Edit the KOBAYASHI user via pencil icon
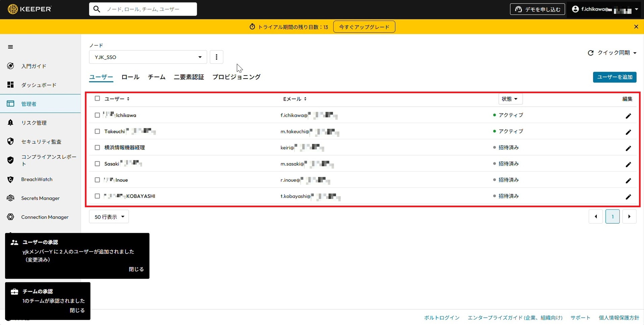 click(x=628, y=197)
